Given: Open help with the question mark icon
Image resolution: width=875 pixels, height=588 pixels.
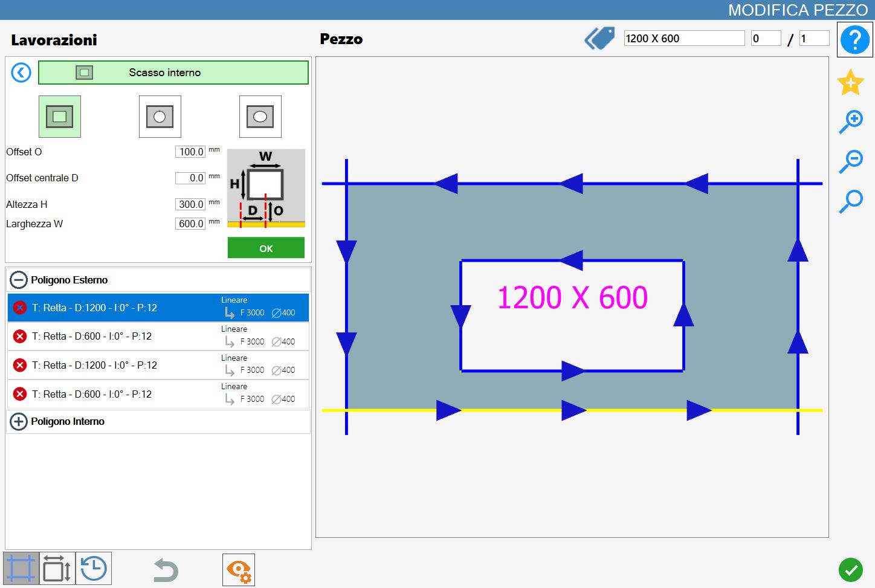Looking at the screenshot, I should [854, 40].
